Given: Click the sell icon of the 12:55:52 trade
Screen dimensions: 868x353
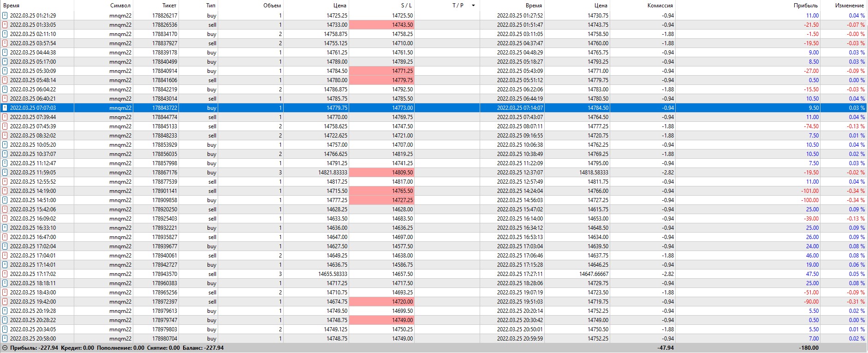Looking at the screenshot, I should tap(5, 182).
